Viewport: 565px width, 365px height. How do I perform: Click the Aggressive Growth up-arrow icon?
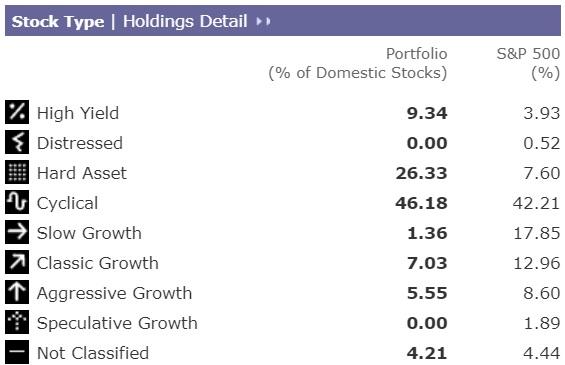(17, 292)
